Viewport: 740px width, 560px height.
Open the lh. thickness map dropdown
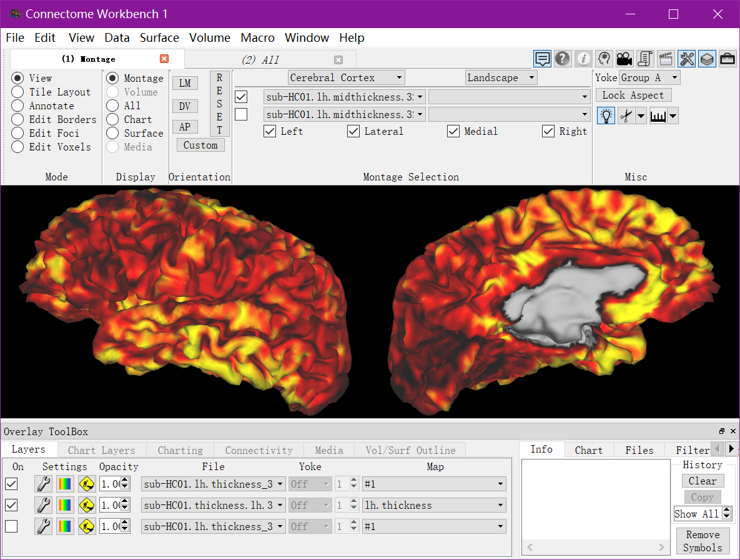pos(434,505)
